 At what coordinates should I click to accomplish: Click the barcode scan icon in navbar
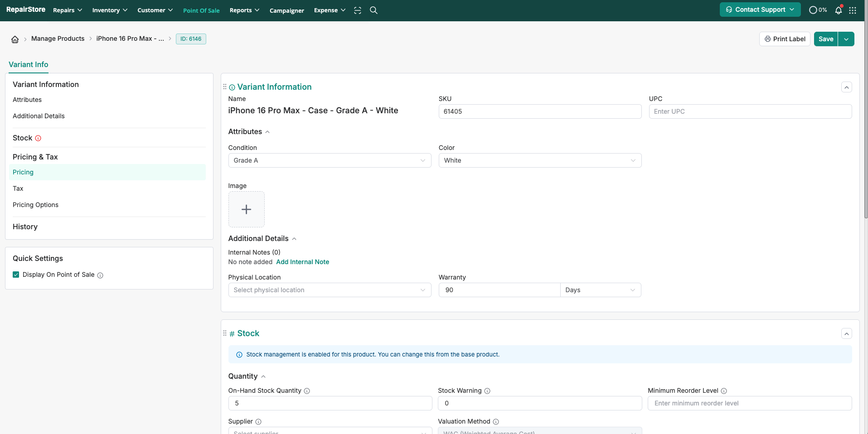[358, 10]
